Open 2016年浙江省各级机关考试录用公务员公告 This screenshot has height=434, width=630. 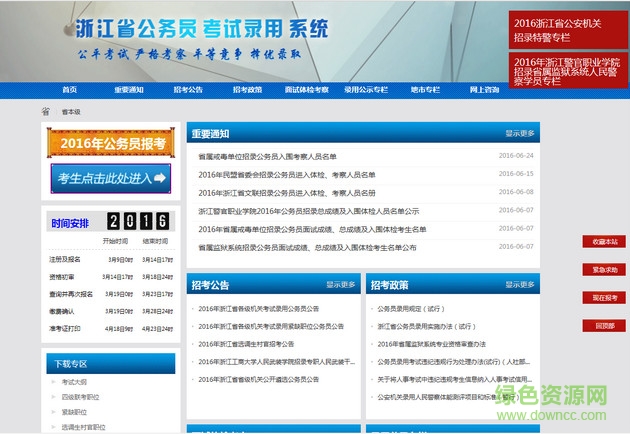258,309
